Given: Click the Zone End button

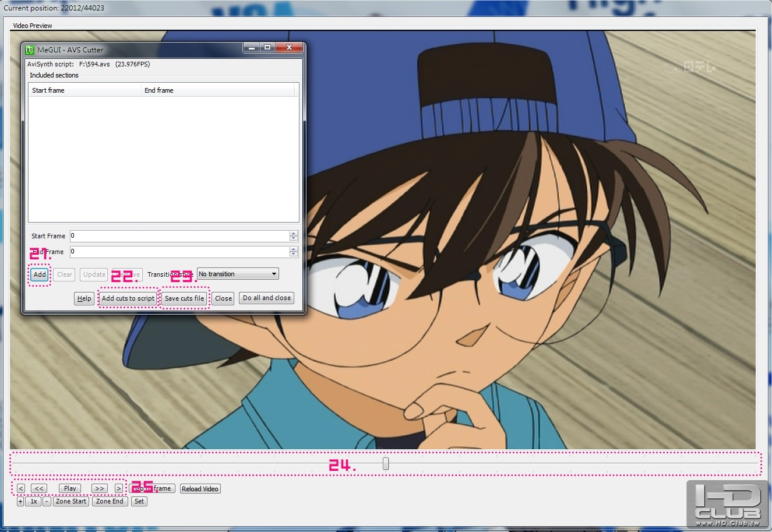Looking at the screenshot, I should coord(110,501).
